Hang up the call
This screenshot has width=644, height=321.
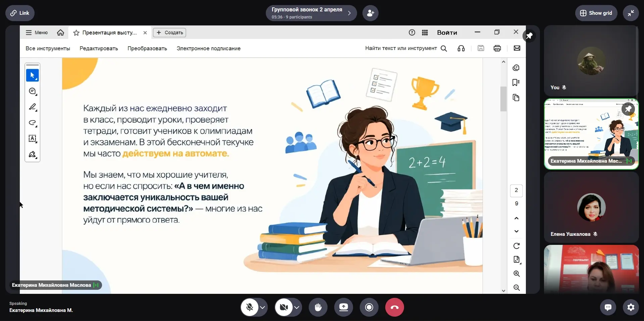(x=395, y=307)
